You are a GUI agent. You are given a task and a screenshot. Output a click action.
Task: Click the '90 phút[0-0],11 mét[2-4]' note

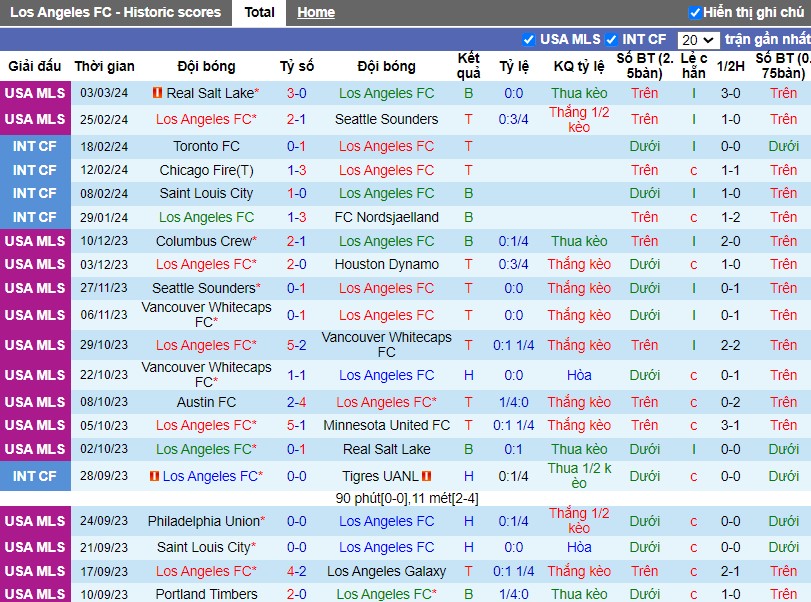pyautogui.click(x=407, y=499)
